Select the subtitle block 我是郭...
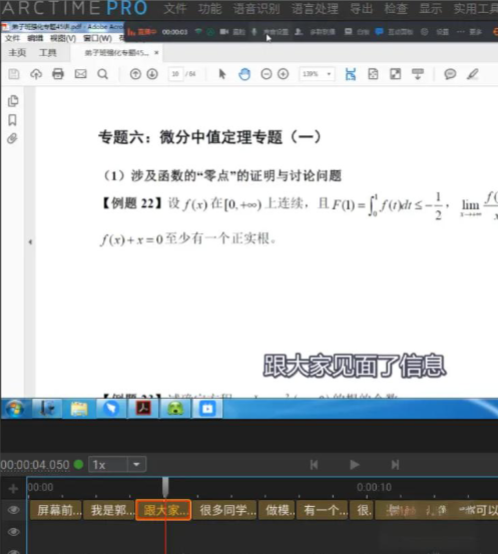The width and height of the screenshot is (498, 554). pyautogui.click(x=109, y=510)
